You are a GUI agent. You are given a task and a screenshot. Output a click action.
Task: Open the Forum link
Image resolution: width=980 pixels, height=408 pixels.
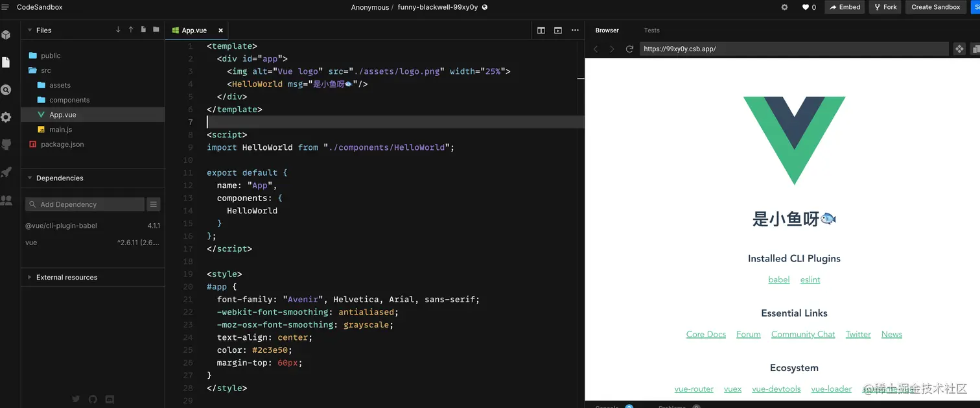click(x=749, y=334)
